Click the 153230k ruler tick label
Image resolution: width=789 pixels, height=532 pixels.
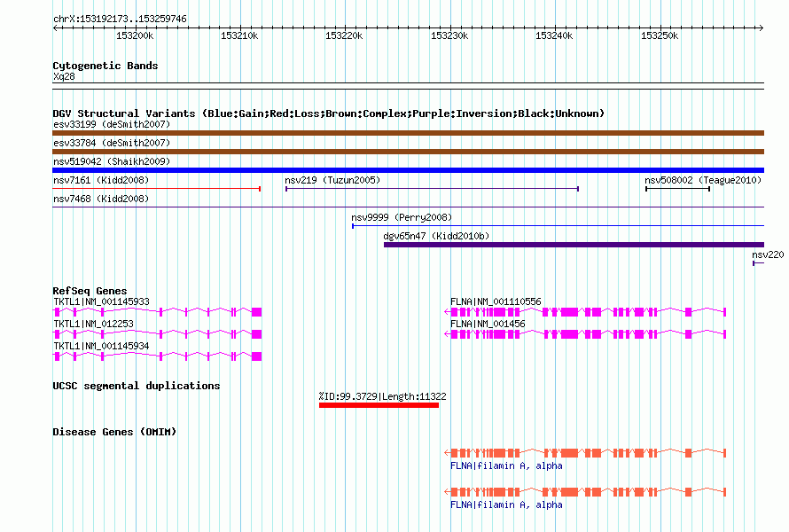click(x=449, y=35)
